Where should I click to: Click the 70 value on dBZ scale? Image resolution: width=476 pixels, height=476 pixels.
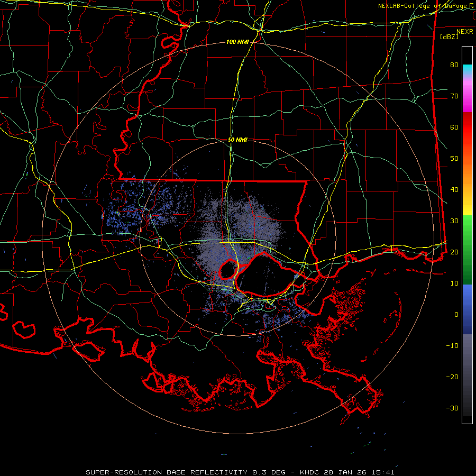click(454, 96)
